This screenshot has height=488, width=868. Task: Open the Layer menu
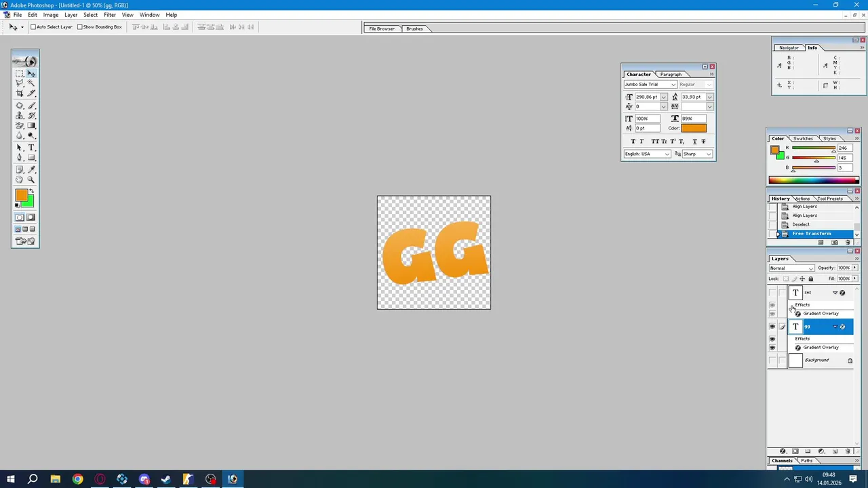[71, 15]
